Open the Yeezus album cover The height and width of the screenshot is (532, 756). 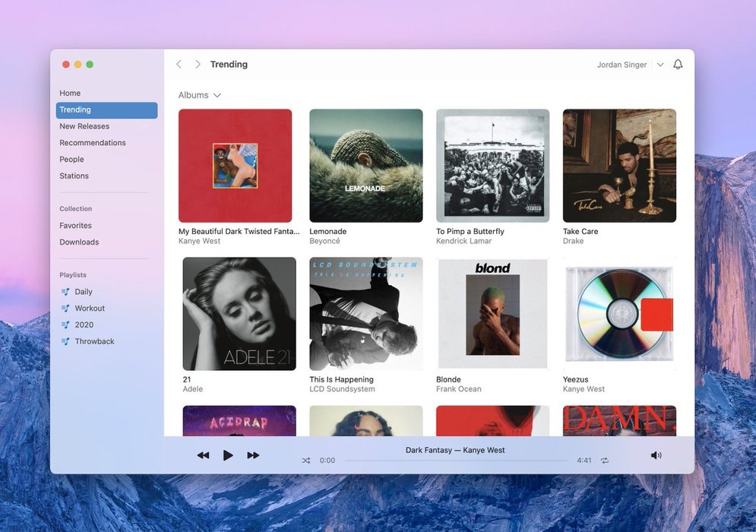[x=619, y=314]
